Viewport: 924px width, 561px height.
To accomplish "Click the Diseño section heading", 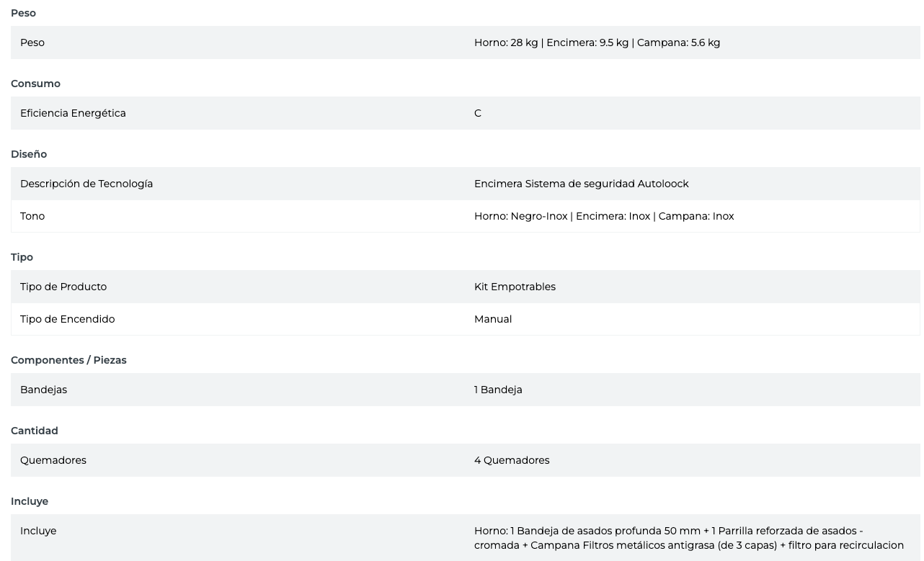I will pos(29,154).
